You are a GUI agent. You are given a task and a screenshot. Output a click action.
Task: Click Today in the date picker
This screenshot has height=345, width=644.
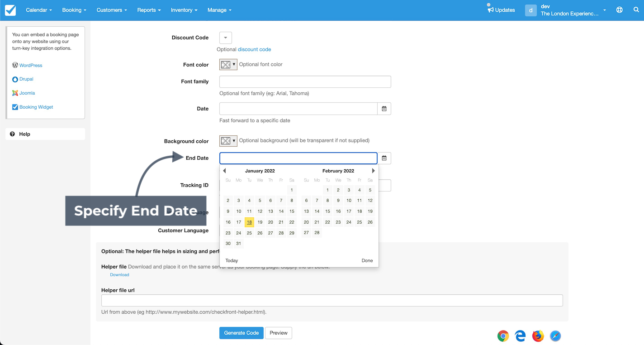[232, 260]
